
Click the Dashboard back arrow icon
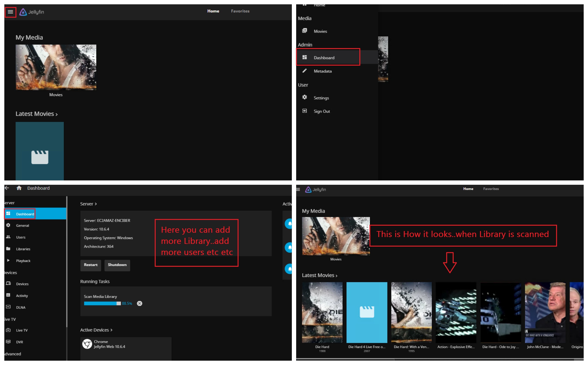click(x=7, y=188)
